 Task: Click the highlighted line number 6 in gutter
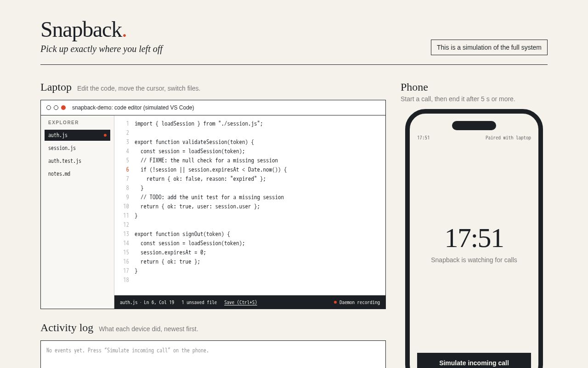pyautogui.click(x=128, y=170)
